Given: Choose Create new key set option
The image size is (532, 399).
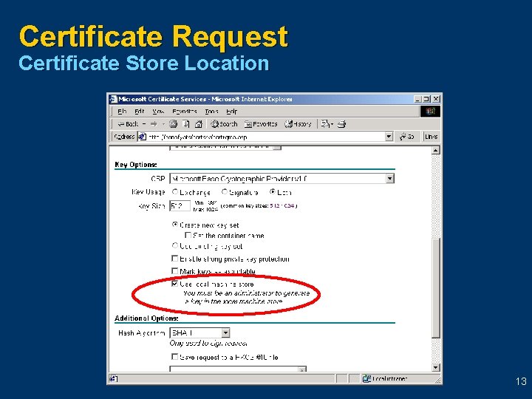Looking at the screenshot, I should point(175,225).
